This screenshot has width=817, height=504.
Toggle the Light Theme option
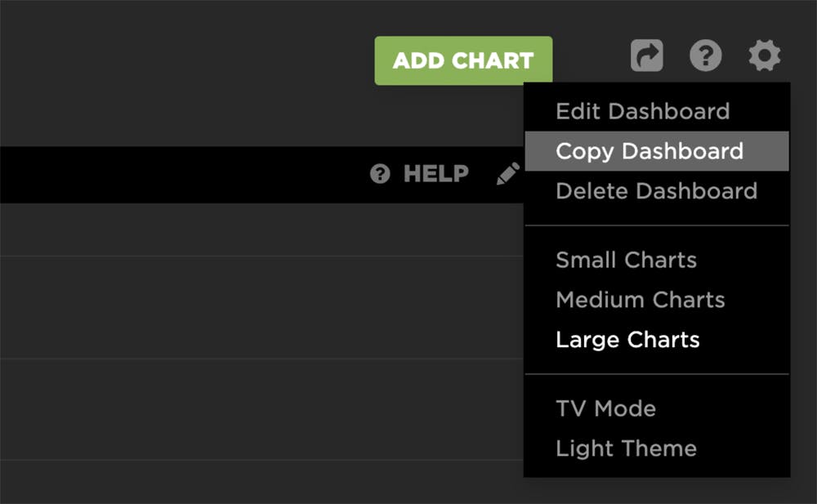626,448
